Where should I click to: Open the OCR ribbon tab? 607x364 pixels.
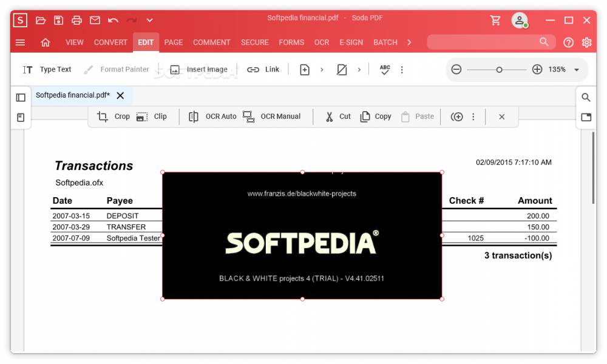(322, 42)
